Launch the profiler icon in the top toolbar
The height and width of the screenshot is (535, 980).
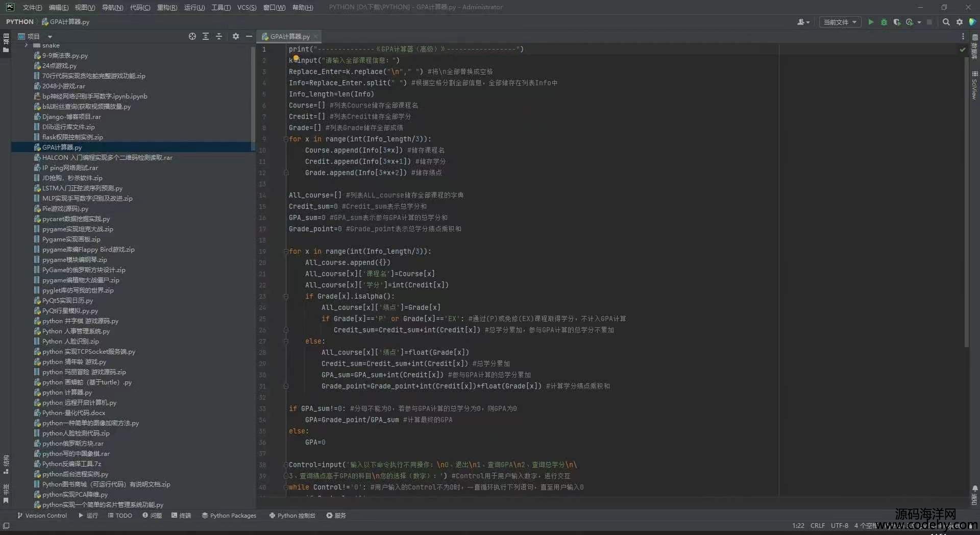coord(910,22)
